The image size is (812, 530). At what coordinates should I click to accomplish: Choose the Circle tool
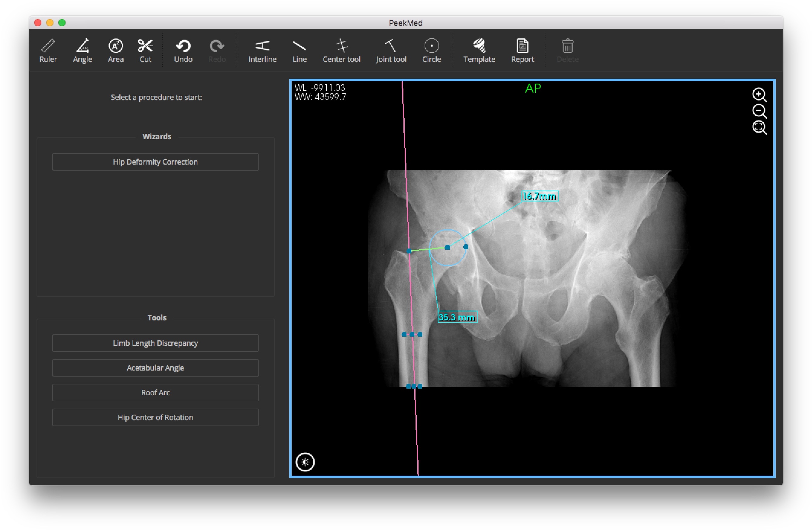tap(432, 50)
